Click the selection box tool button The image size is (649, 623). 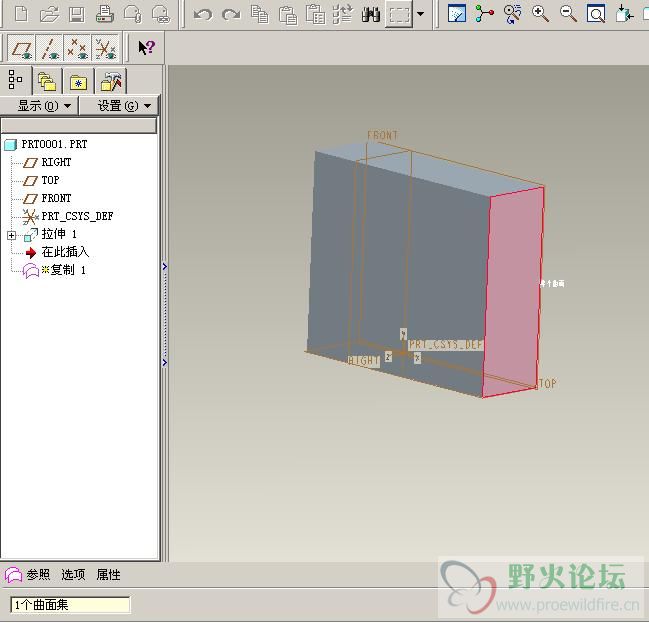(x=399, y=15)
